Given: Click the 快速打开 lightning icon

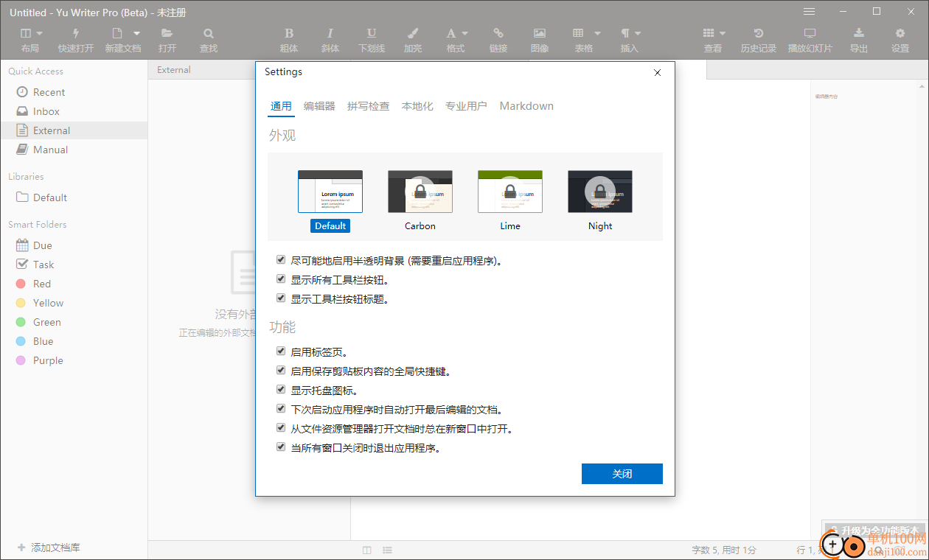Looking at the screenshot, I should [x=76, y=33].
